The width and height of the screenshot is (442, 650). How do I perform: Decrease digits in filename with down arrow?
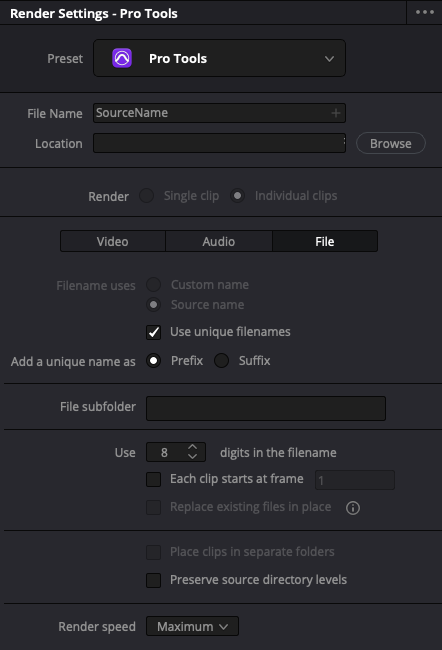point(192,456)
